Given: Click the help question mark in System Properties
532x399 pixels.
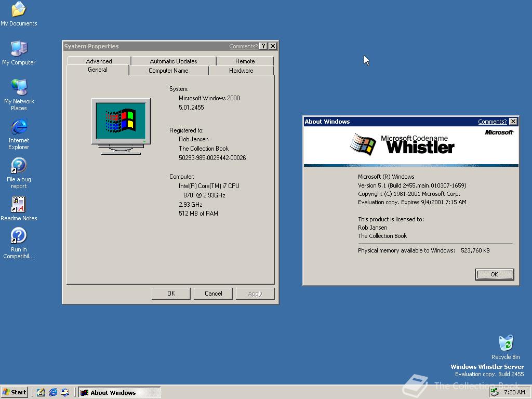Looking at the screenshot, I should click(263, 46).
